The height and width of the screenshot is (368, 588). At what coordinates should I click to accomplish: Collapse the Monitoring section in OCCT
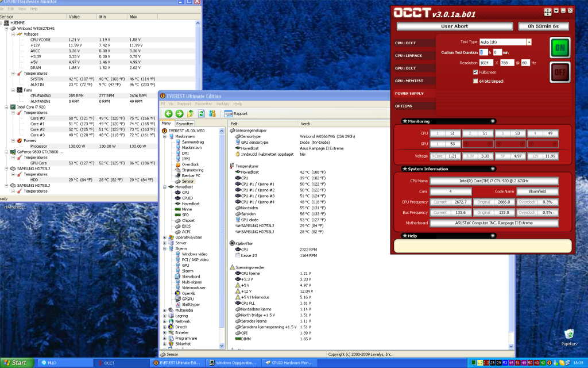(x=493, y=121)
